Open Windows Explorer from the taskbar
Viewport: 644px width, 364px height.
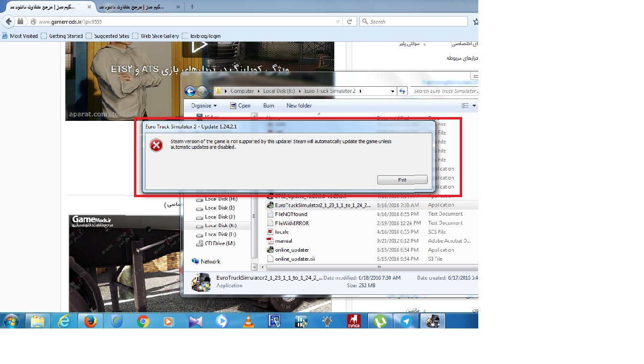37,321
